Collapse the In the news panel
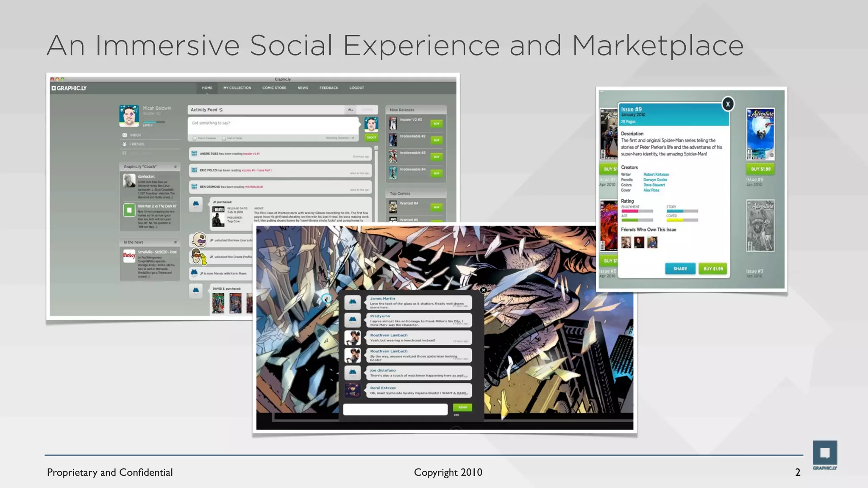Screen dimensions: 868x488 click(175, 242)
